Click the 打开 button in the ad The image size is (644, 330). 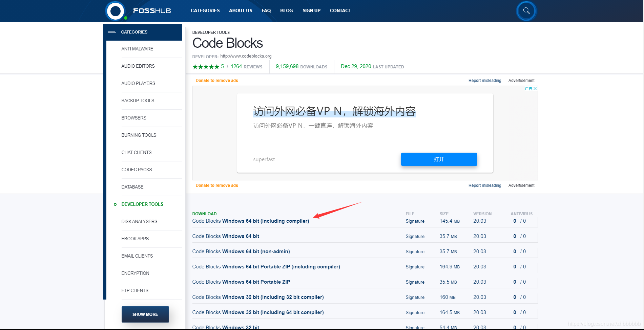[x=439, y=159]
